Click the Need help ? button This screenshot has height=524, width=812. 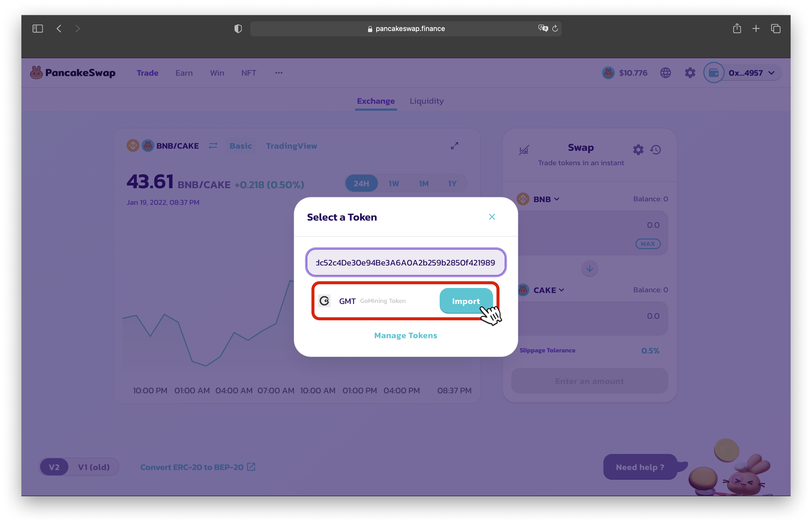[x=640, y=467]
